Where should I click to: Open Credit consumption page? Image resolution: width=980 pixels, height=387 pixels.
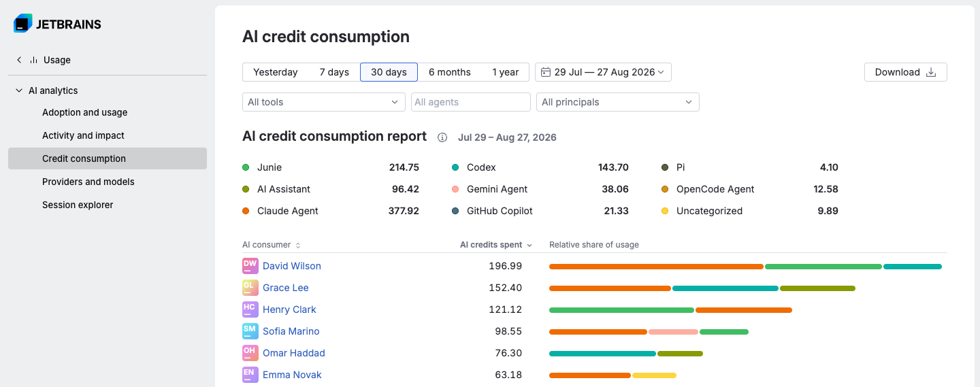tap(108, 158)
